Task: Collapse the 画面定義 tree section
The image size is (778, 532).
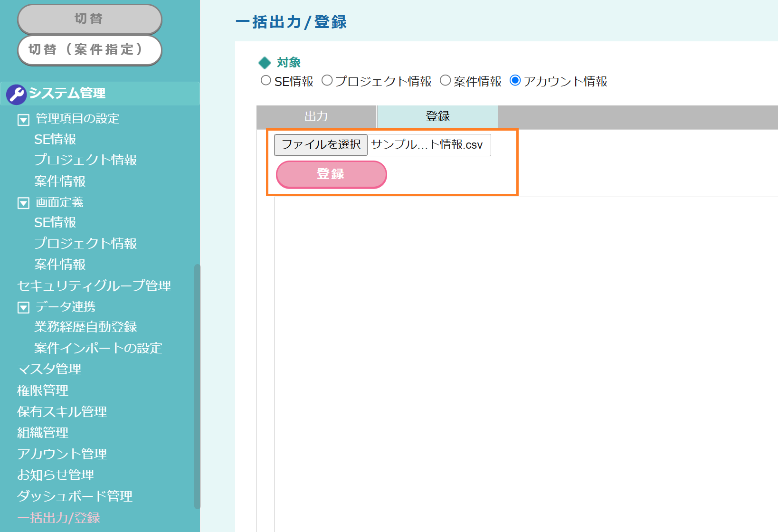Action: pyautogui.click(x=23, y=203)
